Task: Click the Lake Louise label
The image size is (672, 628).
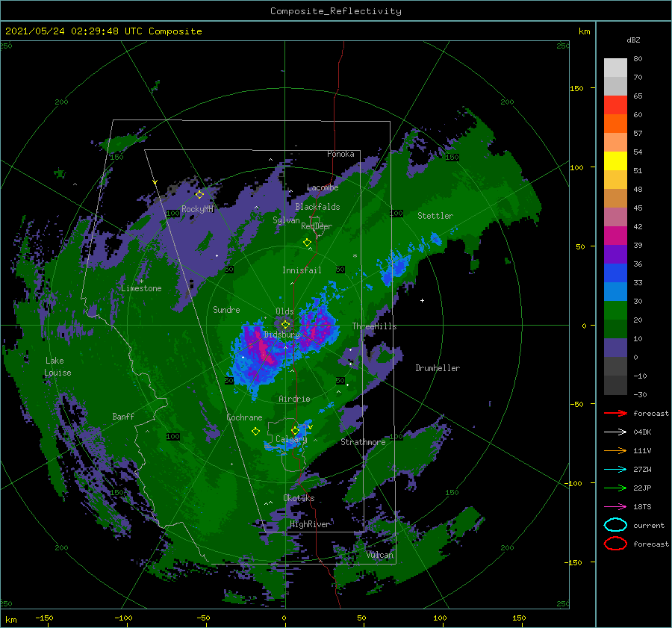Action: (57, 367)
